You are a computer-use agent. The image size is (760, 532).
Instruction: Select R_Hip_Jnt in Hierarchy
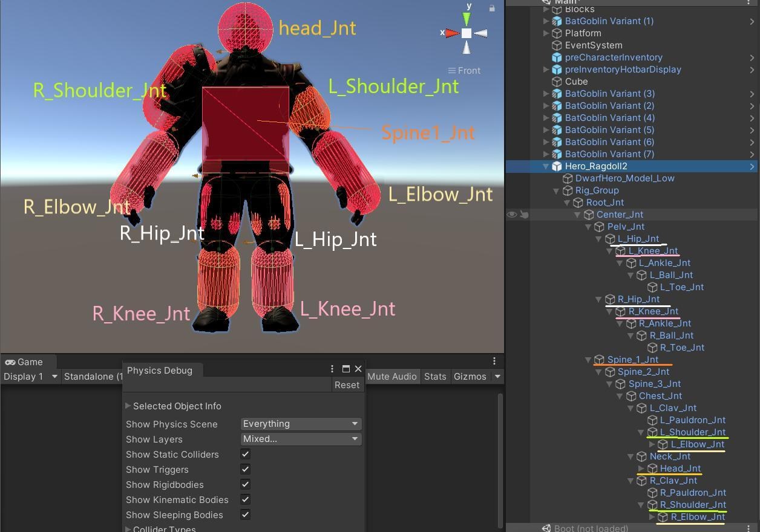638,299
